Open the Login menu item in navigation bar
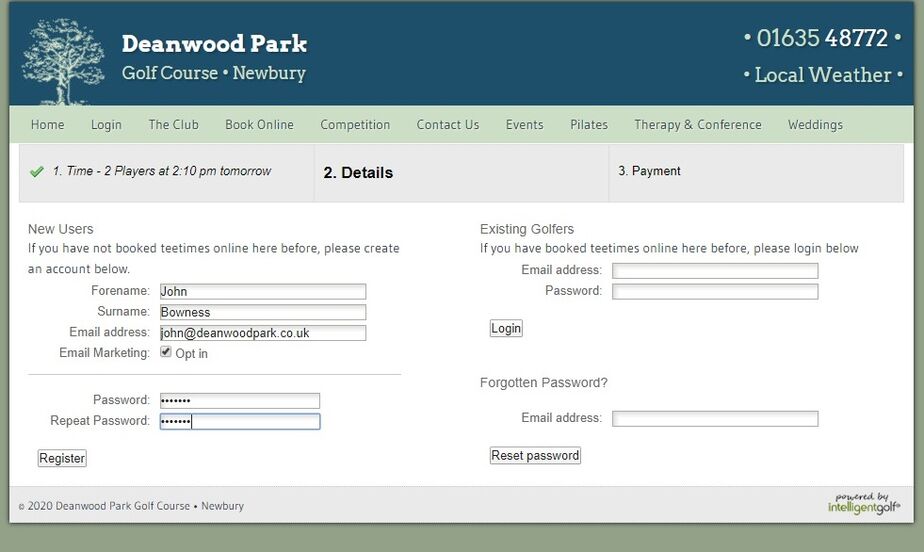 pyautogui.click(x=106, y=125)
